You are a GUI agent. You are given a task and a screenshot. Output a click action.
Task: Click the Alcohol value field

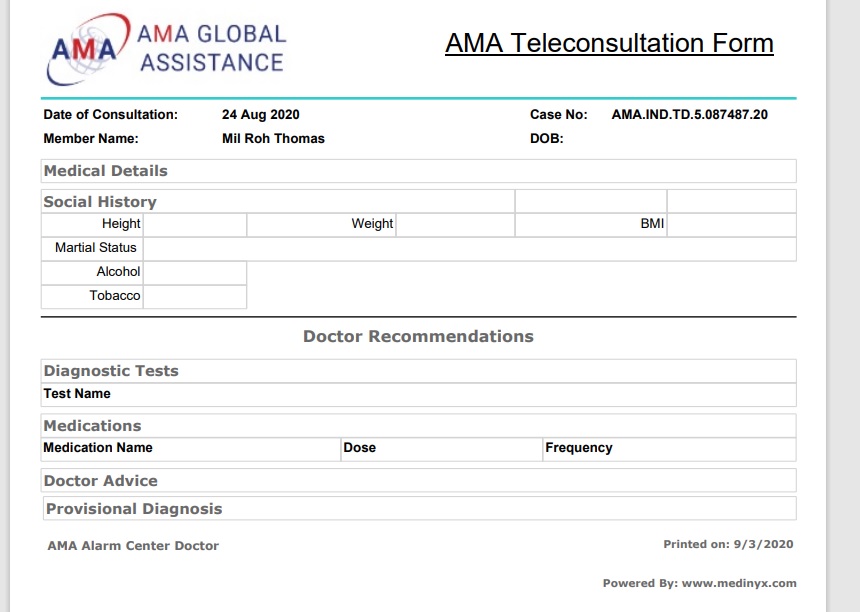[195, 273]
